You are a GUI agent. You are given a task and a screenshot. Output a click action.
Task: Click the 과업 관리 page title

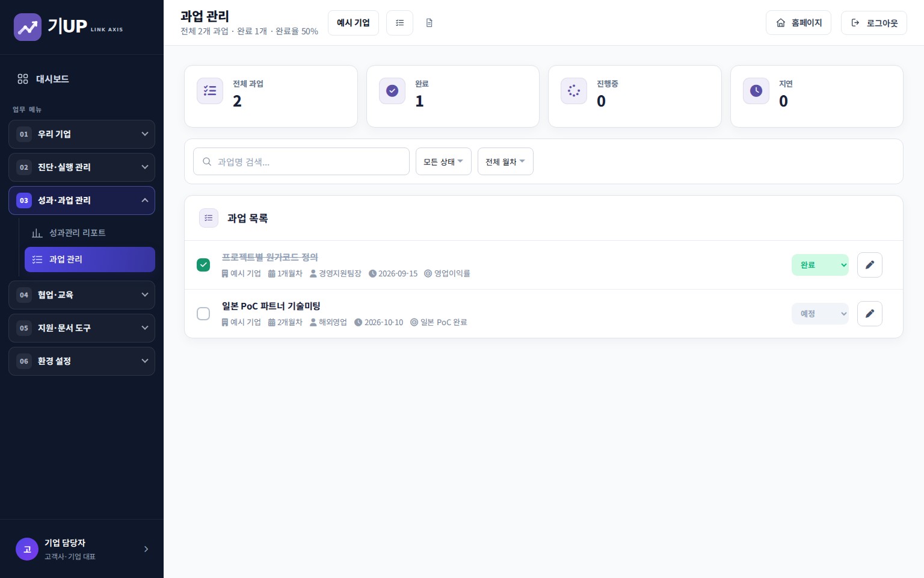[205, 16]
